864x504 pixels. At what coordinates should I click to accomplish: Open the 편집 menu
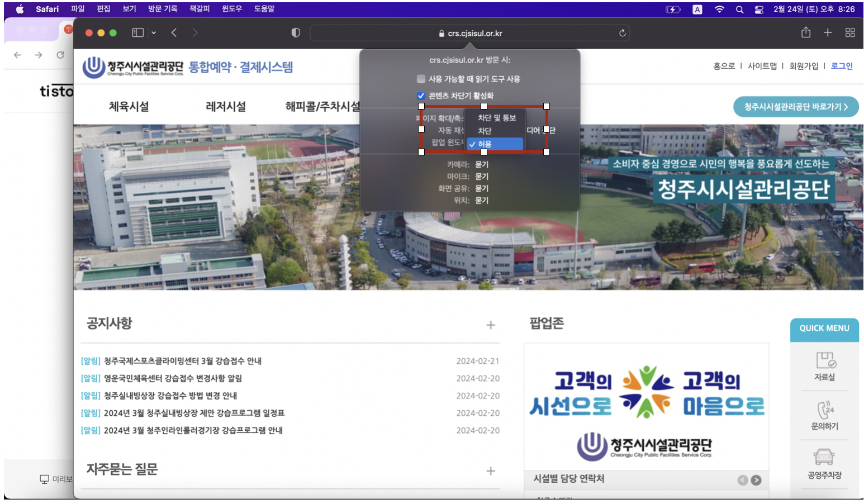[x=103, y=9]
